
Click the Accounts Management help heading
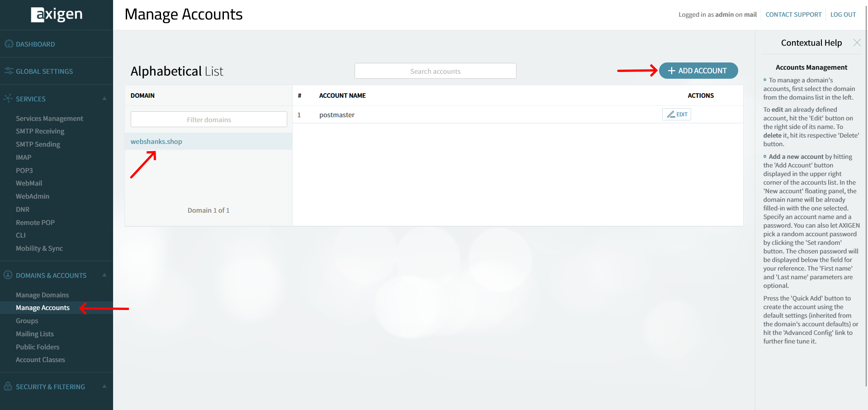pyautogui.click(x=811, y=67)
